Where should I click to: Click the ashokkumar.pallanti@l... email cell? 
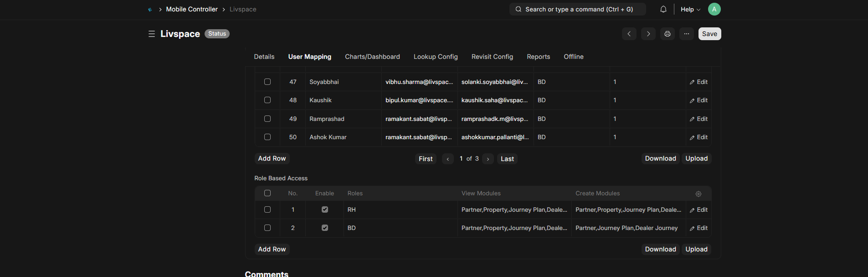(496, 137)
